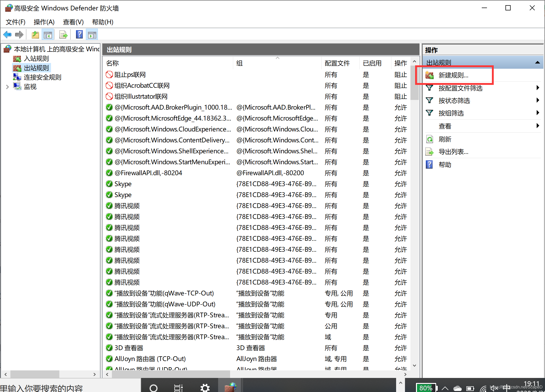
Task: Click the Back arrow toolbar icon
Action: click(7, 35)
